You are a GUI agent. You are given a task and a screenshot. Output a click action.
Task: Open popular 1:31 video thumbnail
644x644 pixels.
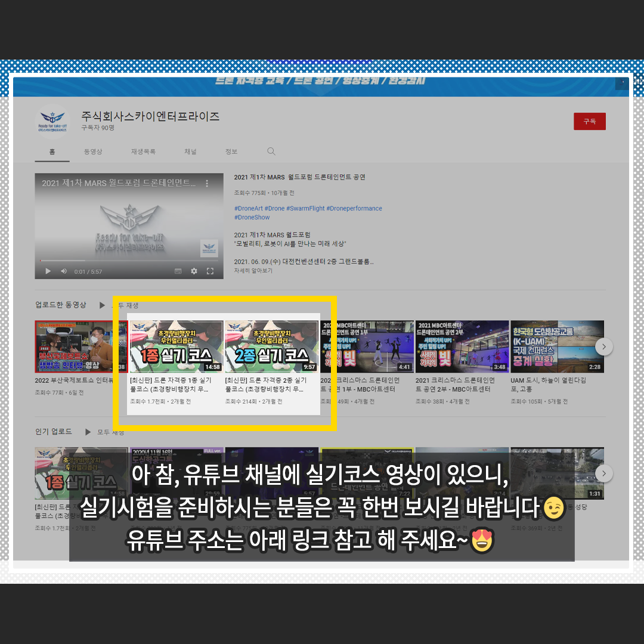point(558,473)
